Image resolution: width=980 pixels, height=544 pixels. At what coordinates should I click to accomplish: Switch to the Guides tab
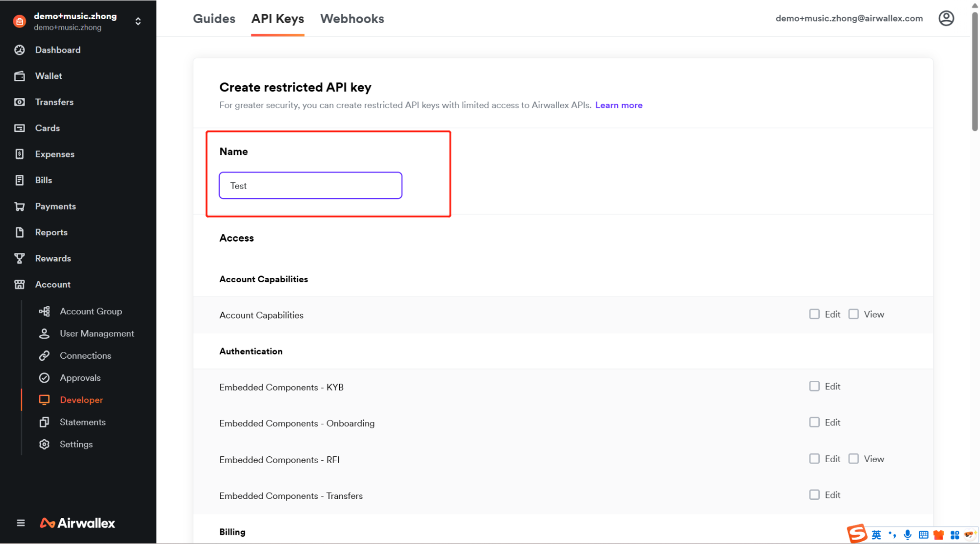214,19
